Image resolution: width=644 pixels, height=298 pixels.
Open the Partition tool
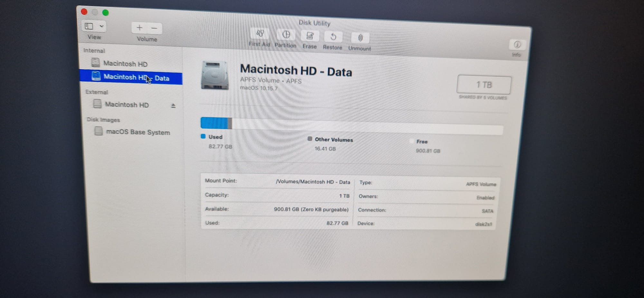pos(286,35)
